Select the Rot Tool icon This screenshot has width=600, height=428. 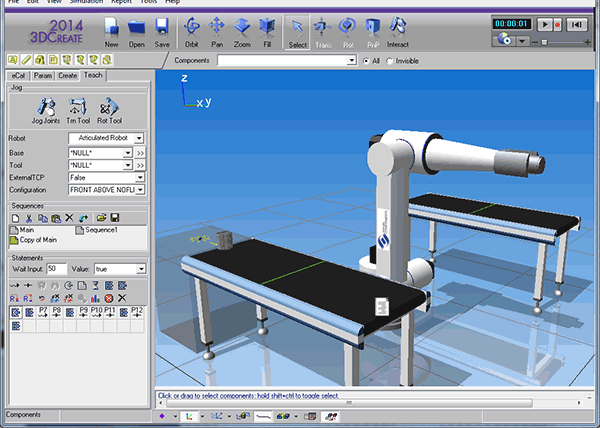(110, 109)
